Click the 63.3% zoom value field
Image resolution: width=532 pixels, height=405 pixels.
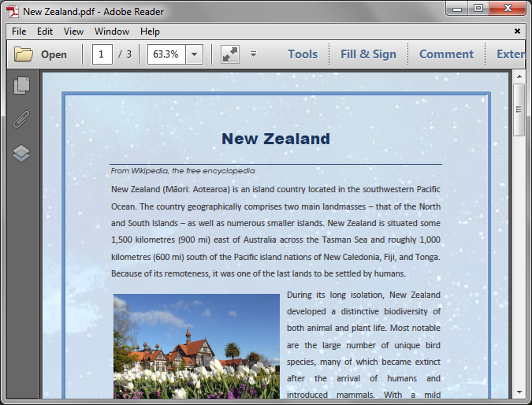tap(166, 54)
